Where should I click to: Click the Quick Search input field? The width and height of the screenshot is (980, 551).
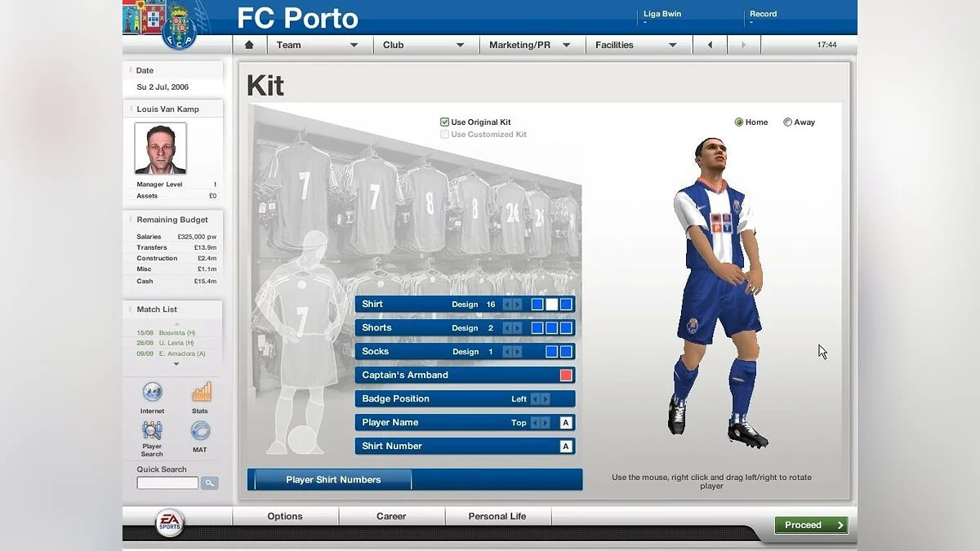click(167, 483)
